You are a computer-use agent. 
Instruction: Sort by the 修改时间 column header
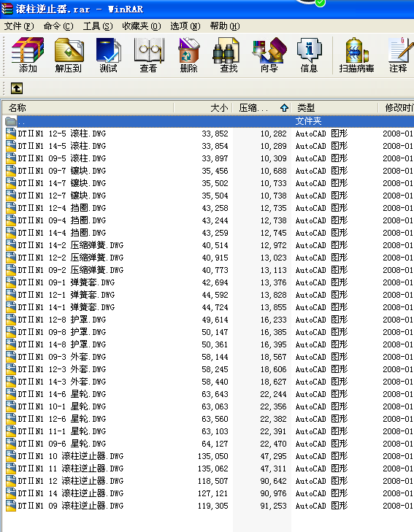pos(396,108)
